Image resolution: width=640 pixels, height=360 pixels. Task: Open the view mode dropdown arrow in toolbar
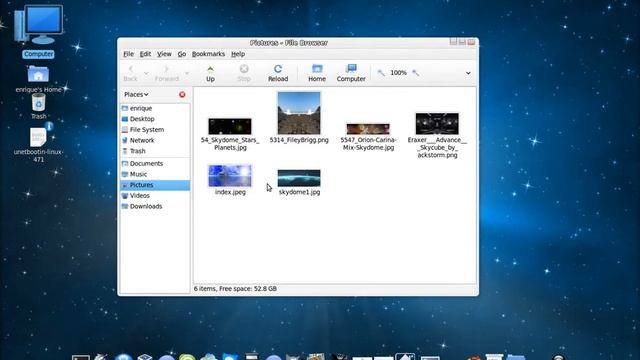point(468,73)
